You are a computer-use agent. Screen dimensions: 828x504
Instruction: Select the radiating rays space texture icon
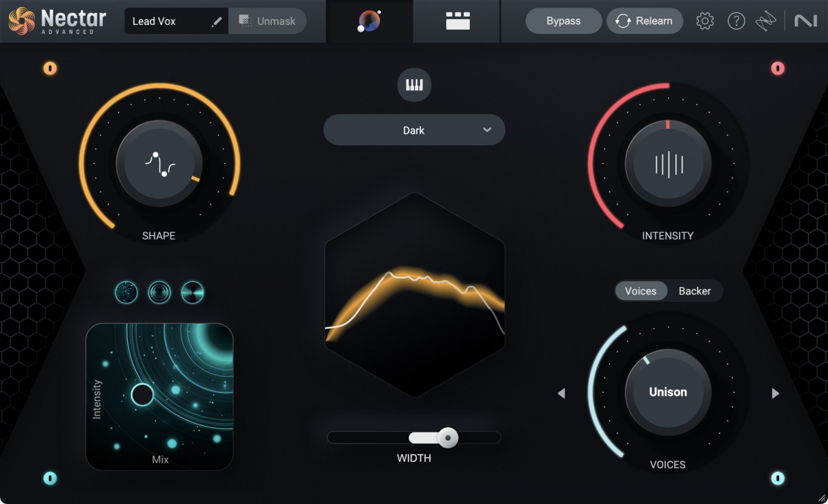(193, 292)
